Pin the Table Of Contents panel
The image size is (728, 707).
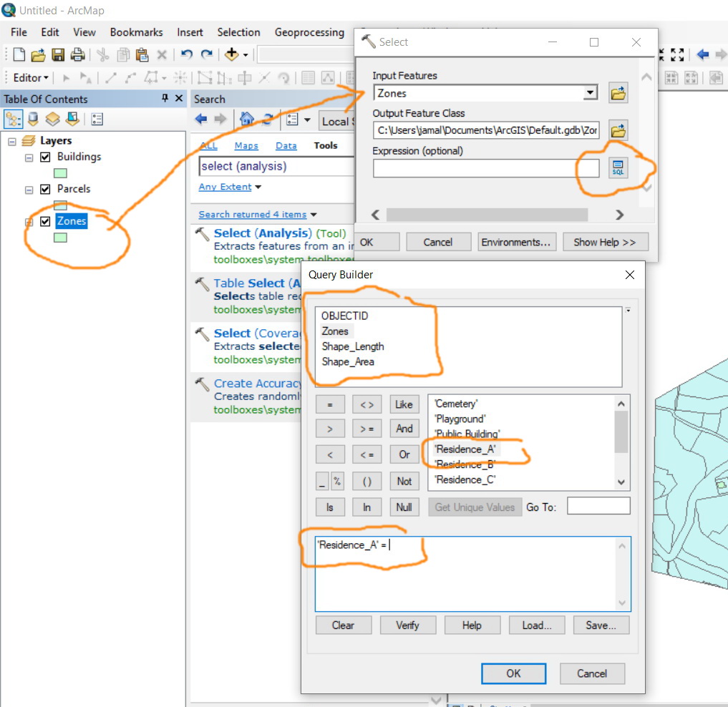(x=165, y=98)
